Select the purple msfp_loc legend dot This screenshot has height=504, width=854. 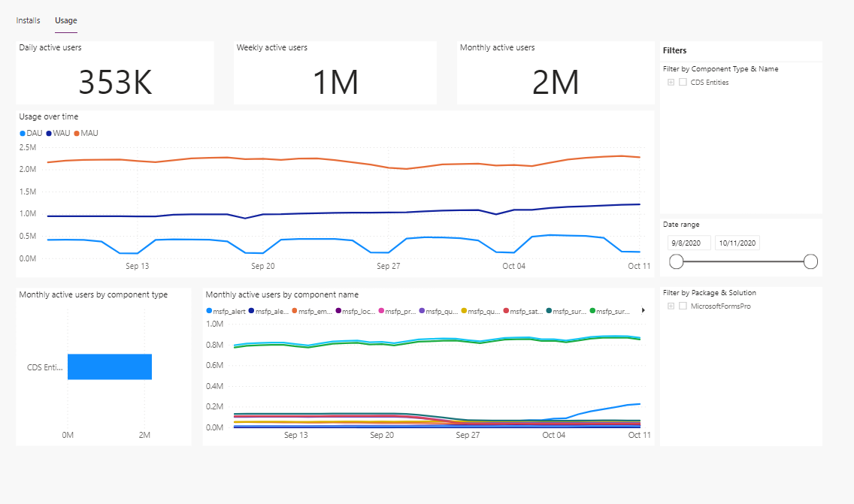(x=338, y=310)
